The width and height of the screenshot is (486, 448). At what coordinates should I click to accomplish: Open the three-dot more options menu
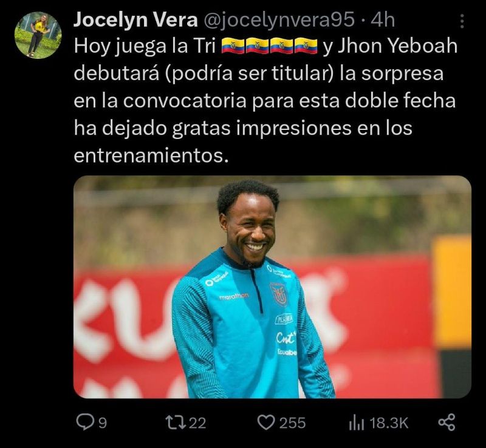[x=462, y=21]
